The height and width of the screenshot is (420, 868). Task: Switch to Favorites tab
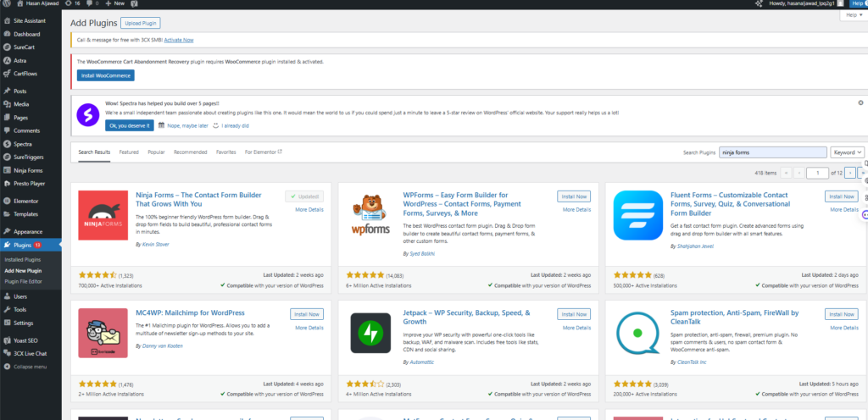click(x=225, y=152)
